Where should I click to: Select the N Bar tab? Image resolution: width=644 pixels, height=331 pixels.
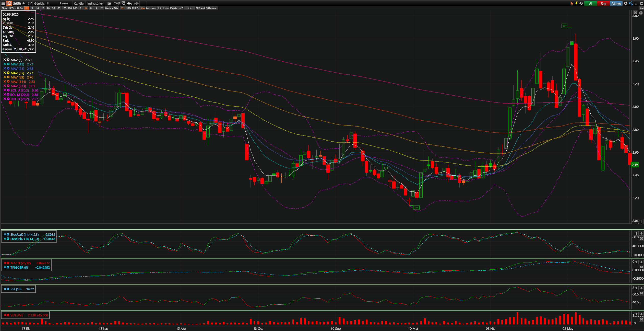(20, 8)
